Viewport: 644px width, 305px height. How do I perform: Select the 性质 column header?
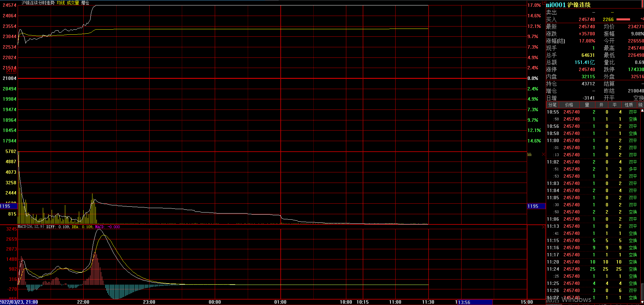coord(629,105)
